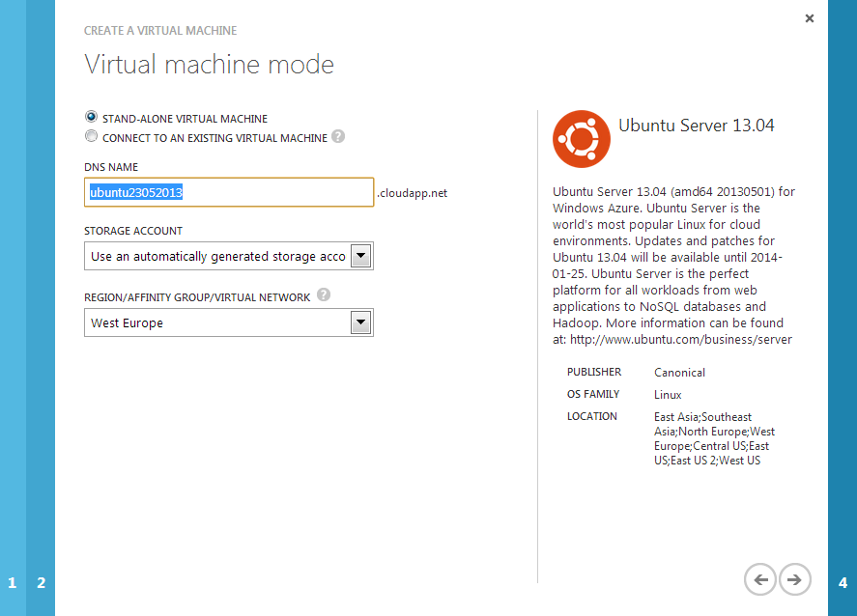This screenshot has width=857, height=616.
Task: Close the Create a Virtual Machine dialog
Action: tap(809, 18)
